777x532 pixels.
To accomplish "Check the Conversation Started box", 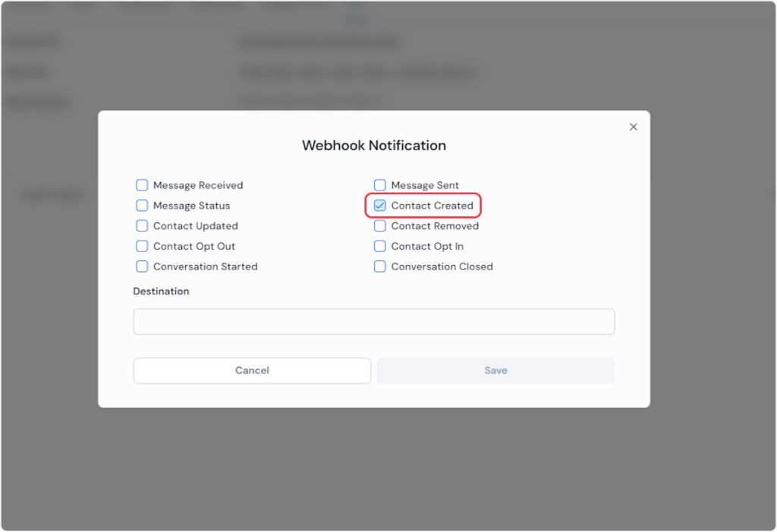I will [x=142, y=267].
